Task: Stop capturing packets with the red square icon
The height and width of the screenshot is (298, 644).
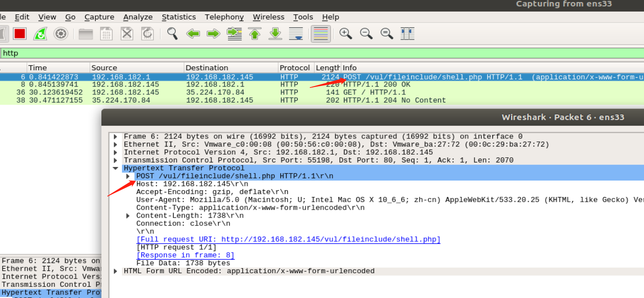Action: pyautogui.click(x=20, y=34)
